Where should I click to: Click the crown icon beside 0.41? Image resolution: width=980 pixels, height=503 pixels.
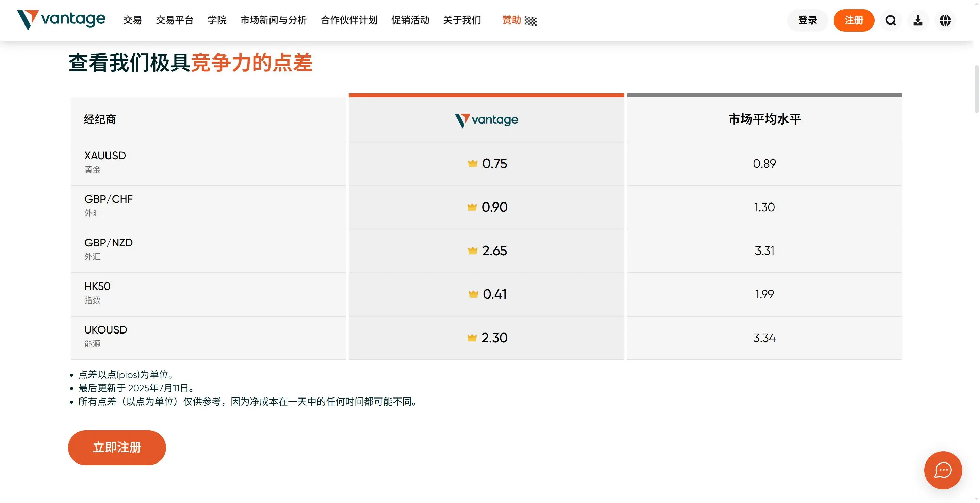473,294
